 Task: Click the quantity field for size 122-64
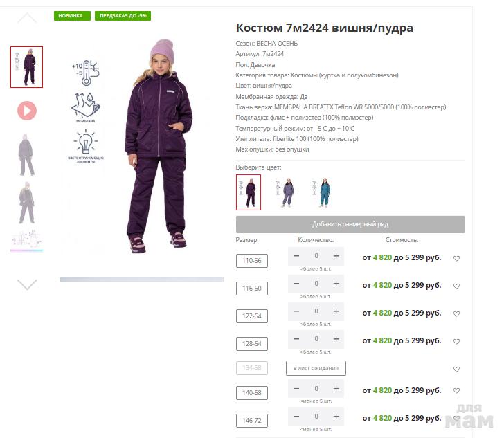coord(316,311)
